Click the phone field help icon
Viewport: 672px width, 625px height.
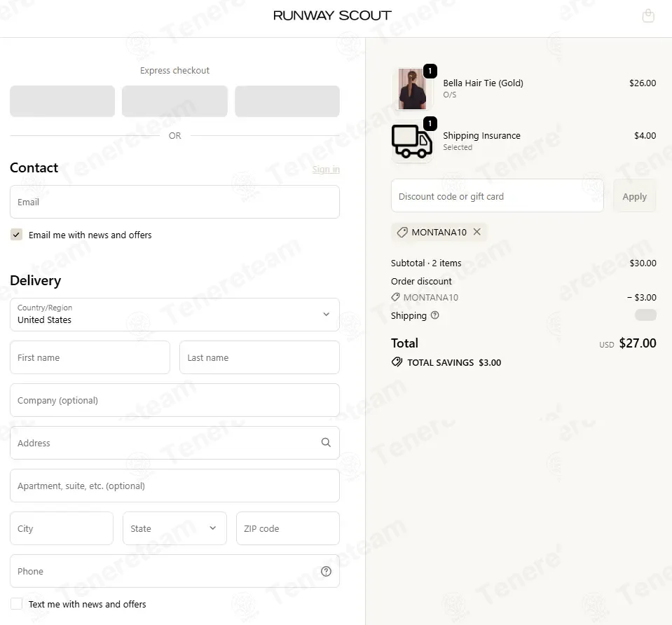point(326,571)
